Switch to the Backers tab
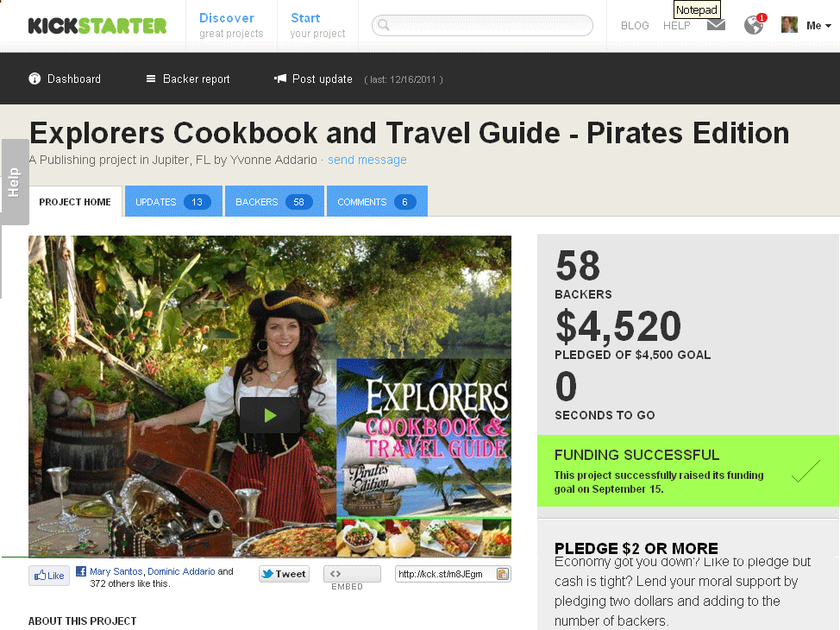The height and width of the screenshot is (630, 840). [274, 202]
